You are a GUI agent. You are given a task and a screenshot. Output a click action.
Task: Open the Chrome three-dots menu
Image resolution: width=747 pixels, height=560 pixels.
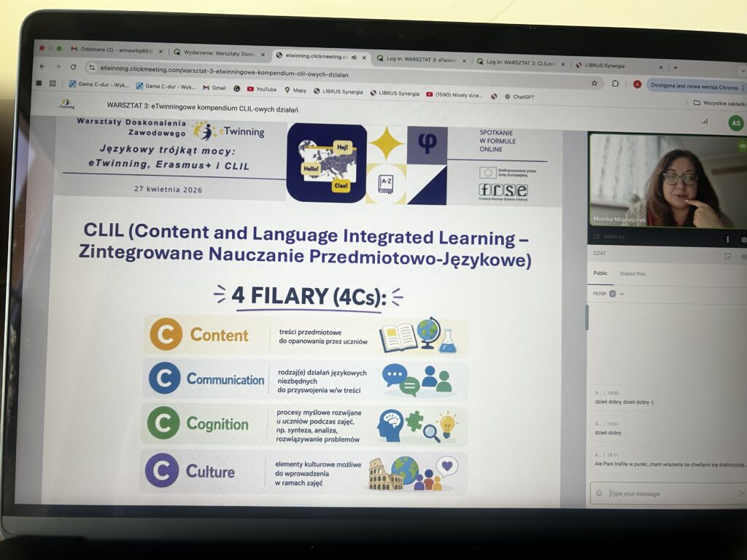[x=743, y=87]
